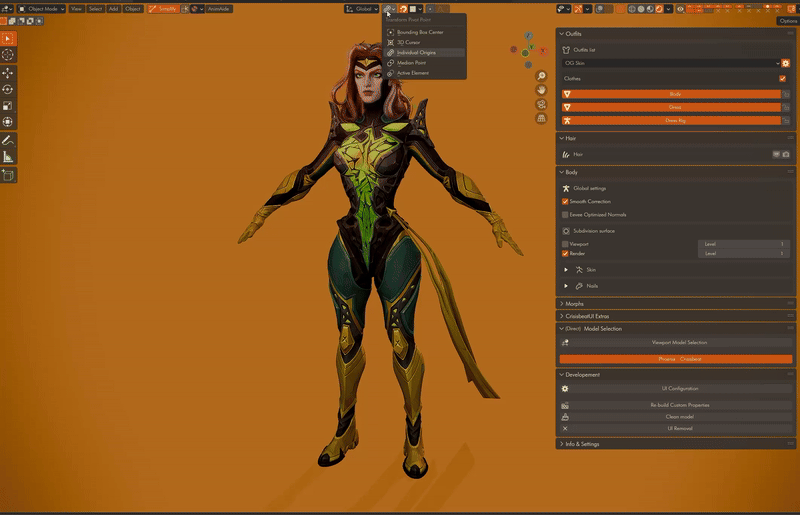Click the Simplify button in header
This screenshot has width=800, height=515.
coord(163,9)
